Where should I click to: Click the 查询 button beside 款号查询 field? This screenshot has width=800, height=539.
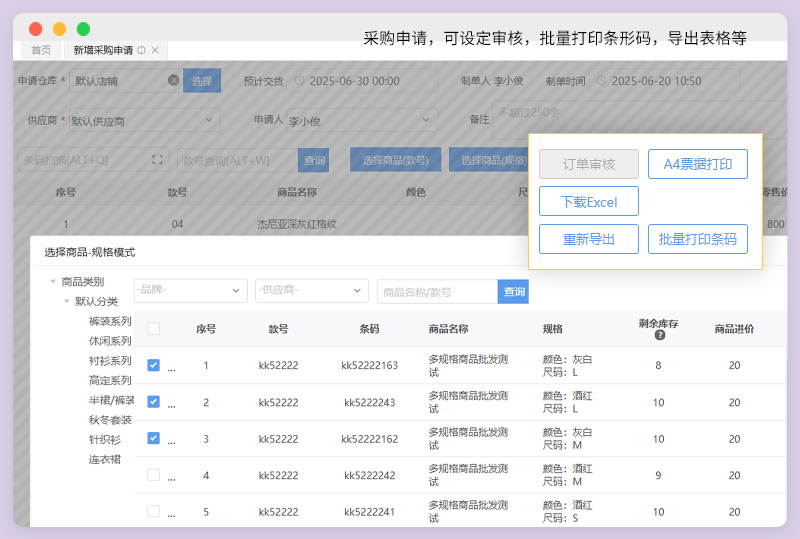(314, 160)
